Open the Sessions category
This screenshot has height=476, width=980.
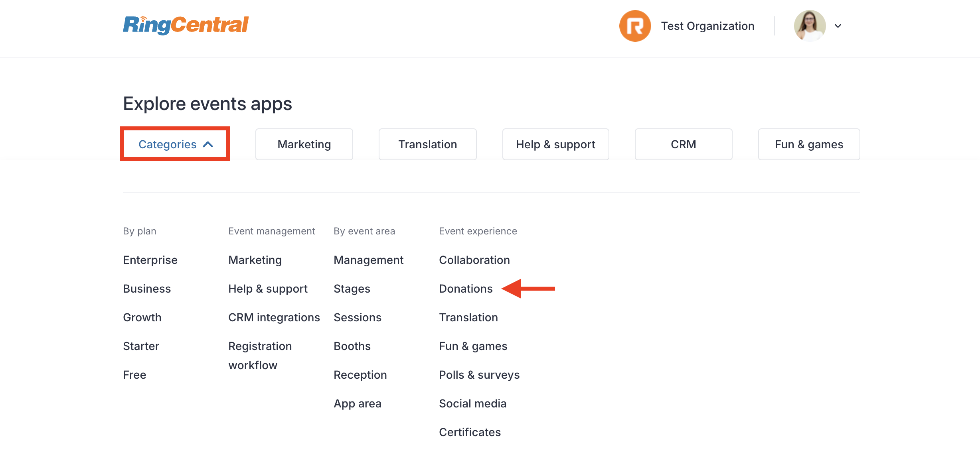pyautogui.click(x=358, y=317)
